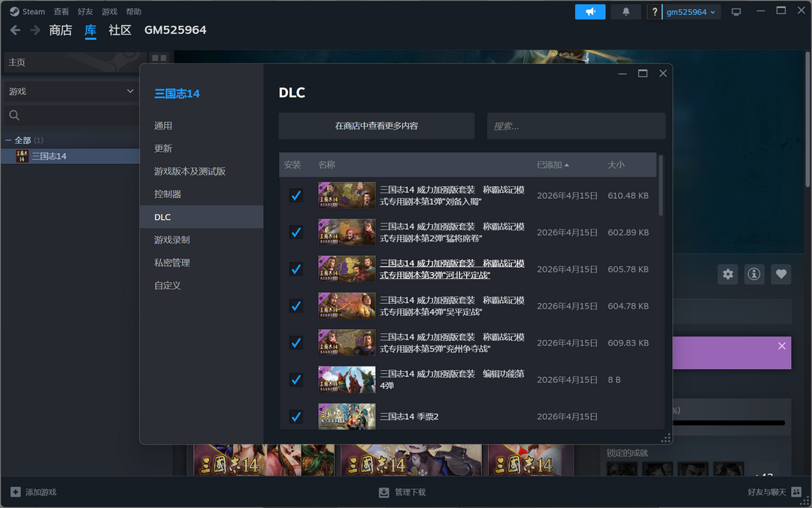Open game settings gear icon
812x508 pixels.
tap(727, 274)
